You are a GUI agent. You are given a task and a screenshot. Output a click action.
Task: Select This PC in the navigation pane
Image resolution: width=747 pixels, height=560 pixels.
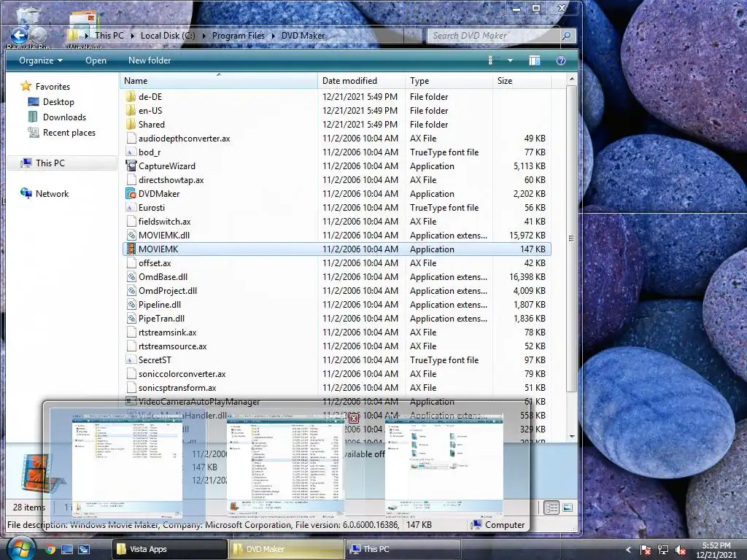[x=62, y=163]
